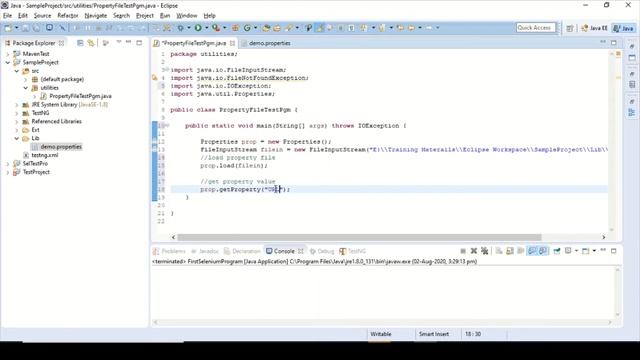
Task: Run the program with green Run button
Action: (198, 28)
